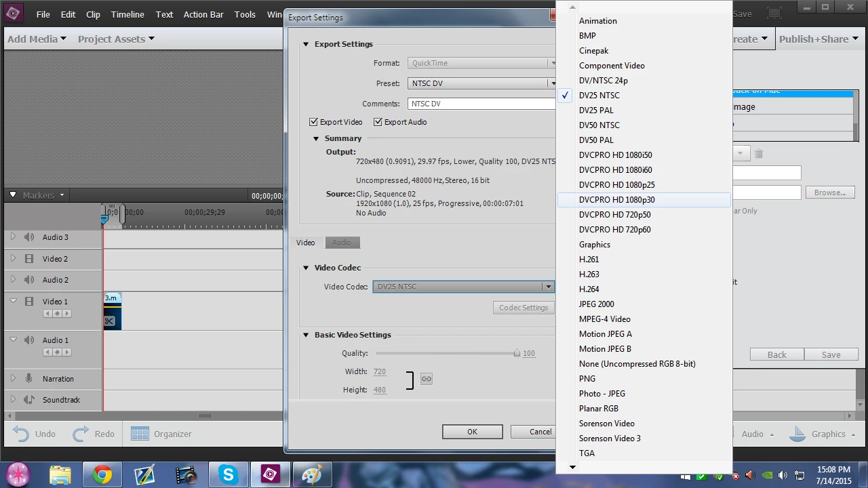Open the Add Media dropdown
The image size is (868, 488).
point(37,39)
